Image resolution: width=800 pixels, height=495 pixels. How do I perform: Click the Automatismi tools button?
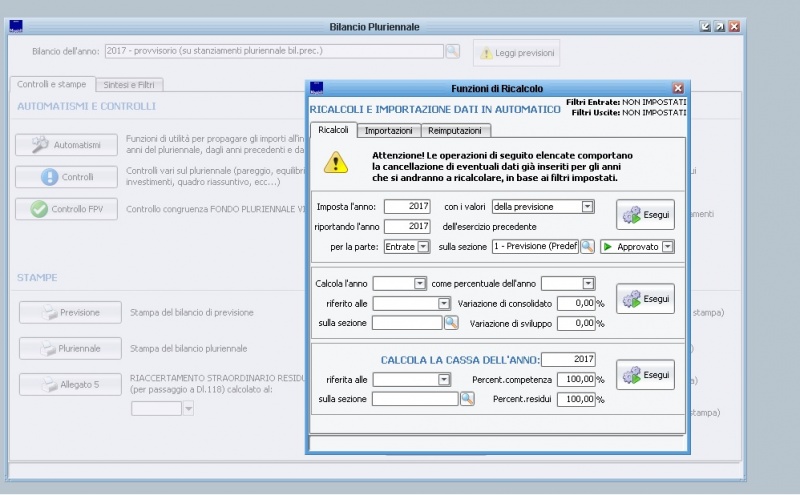coord(66,145)
